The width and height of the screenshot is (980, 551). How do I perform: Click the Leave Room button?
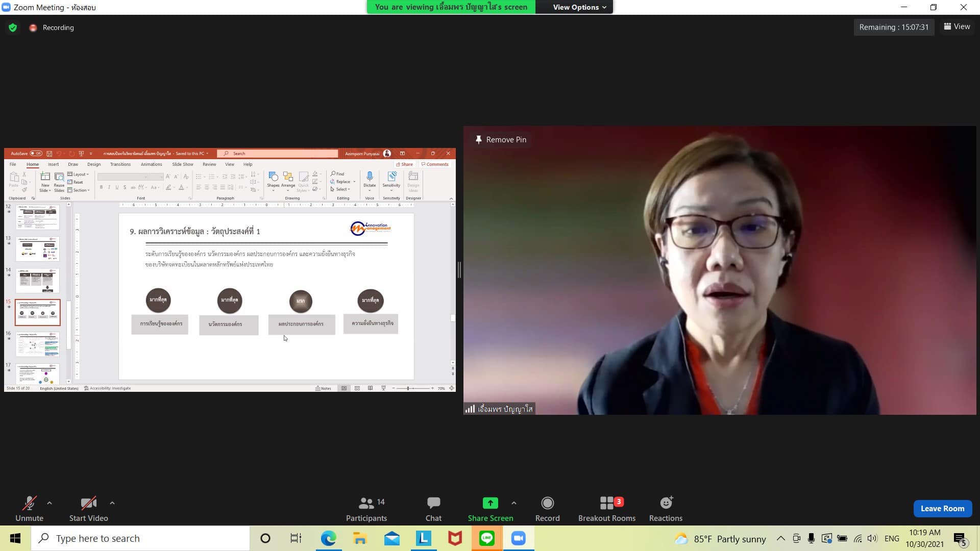(x=942, y=508)
